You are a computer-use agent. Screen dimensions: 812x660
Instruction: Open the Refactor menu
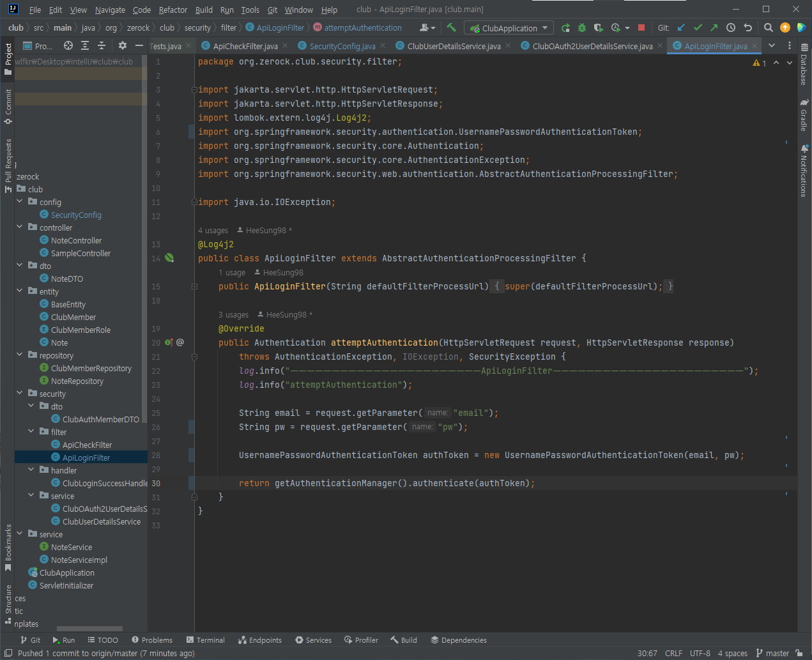tap(173, 10)
